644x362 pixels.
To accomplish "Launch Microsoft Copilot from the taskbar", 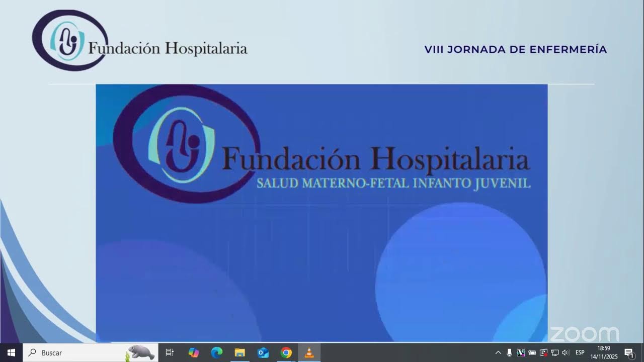I will 194,352.
